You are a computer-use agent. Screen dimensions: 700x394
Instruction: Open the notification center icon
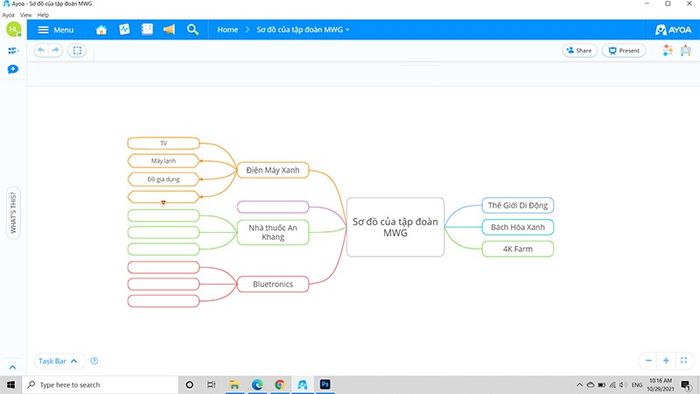pyautogui.click(x=686, y=385)
